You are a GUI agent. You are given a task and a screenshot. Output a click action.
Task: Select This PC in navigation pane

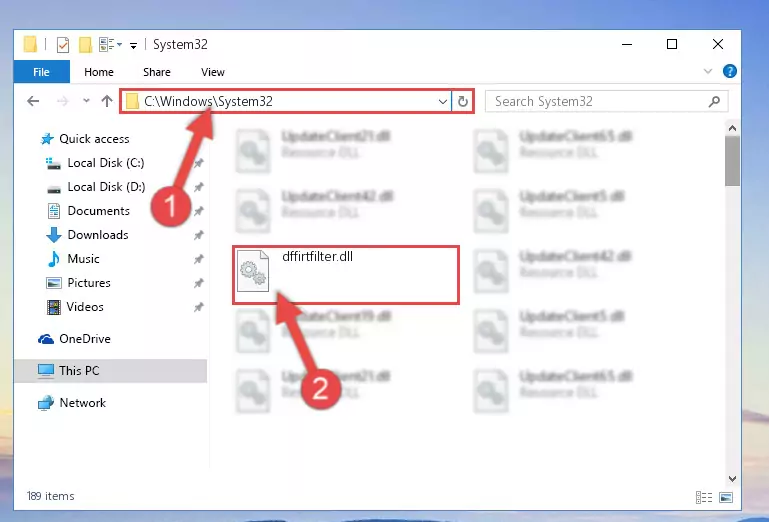point(78,371)
